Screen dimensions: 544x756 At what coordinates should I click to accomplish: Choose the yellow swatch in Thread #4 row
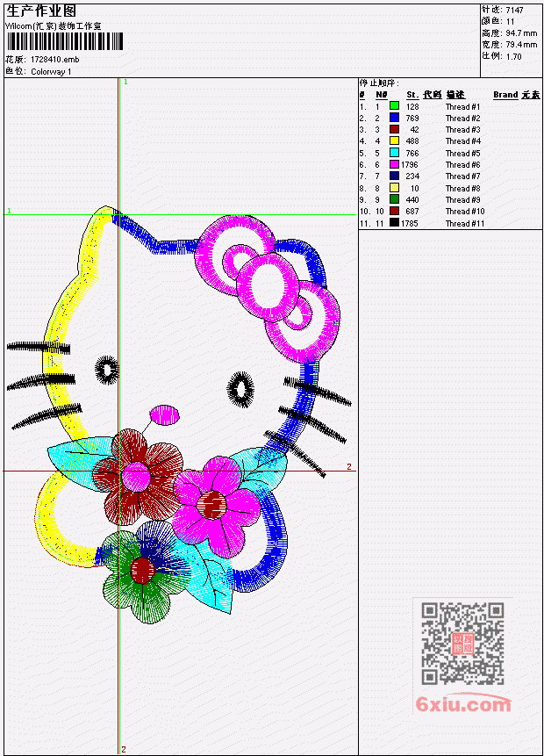[x=394, y=140]
